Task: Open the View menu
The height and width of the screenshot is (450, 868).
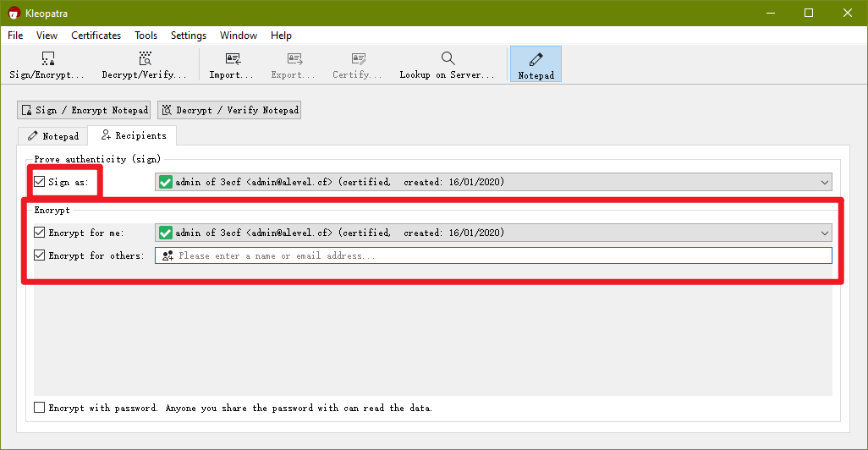Action: coord(47,36)
